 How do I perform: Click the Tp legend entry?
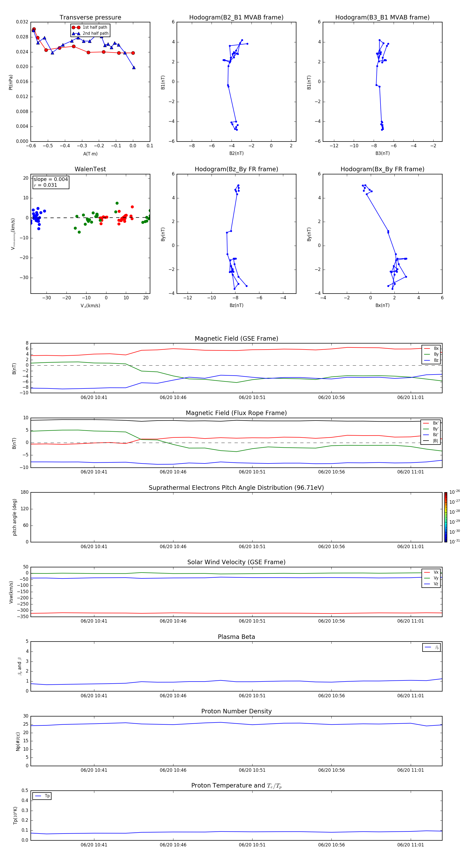[42, 796]
